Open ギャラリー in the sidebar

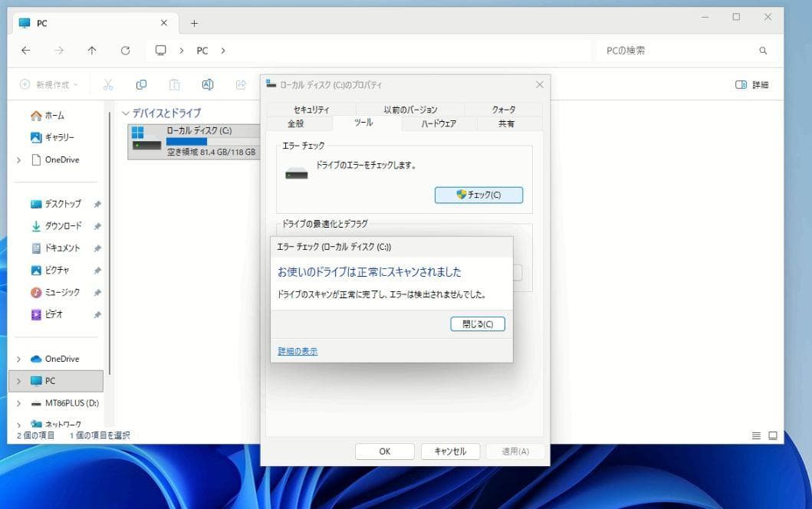click(54, 137)
